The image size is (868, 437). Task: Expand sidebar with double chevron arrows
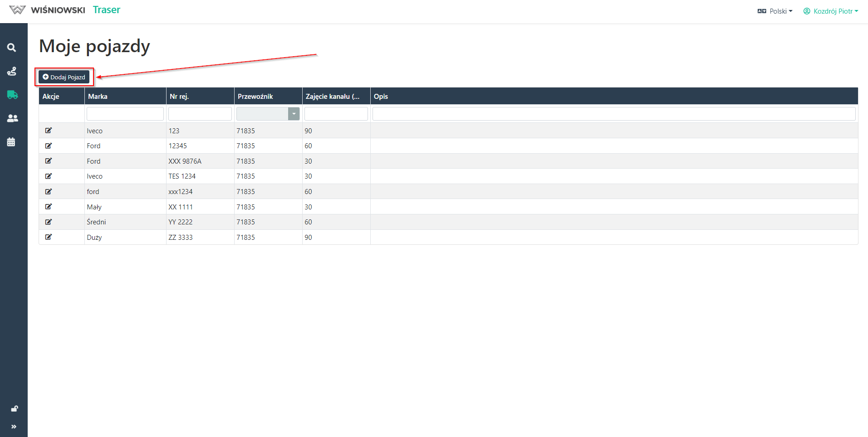(14, 427)
